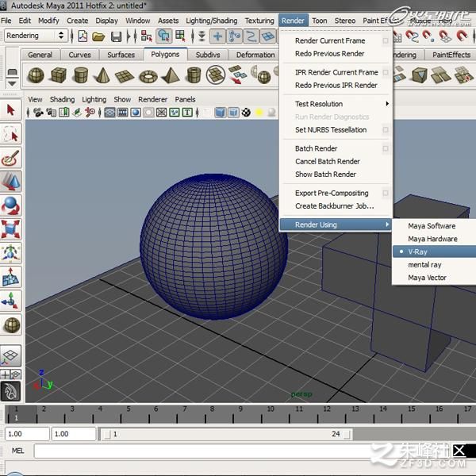476x476 pixels.
Task: Open Set NURBS Tessellation option box
Action: 386,130
